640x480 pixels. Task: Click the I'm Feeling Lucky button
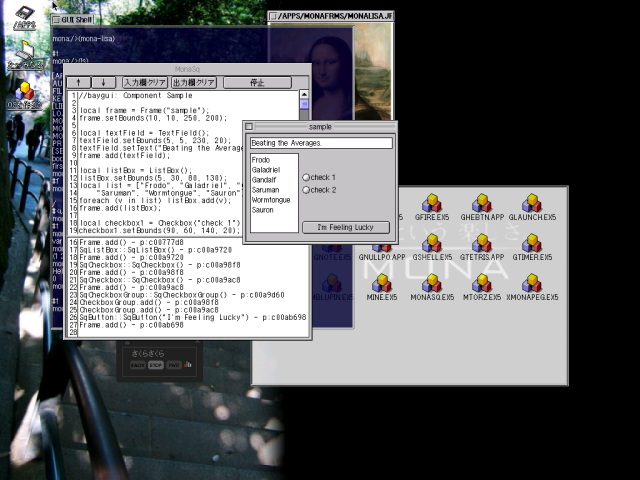[346, 227]
